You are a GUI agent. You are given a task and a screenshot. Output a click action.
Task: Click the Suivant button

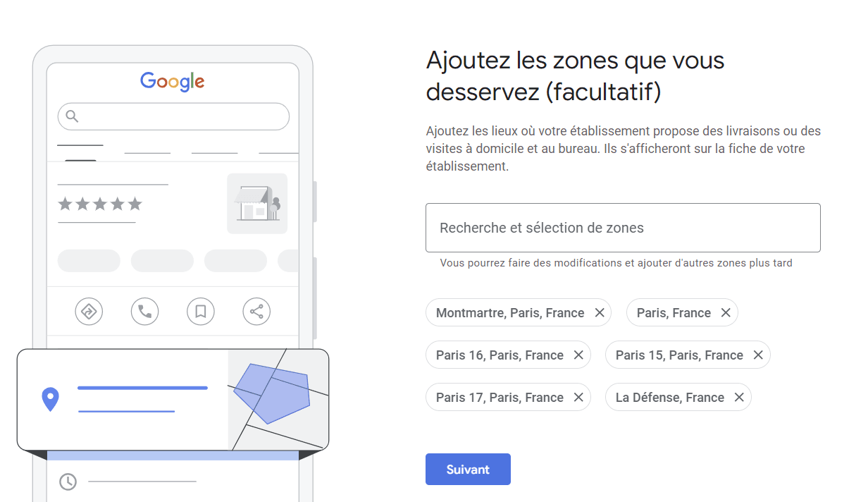[x=468, y=469]
